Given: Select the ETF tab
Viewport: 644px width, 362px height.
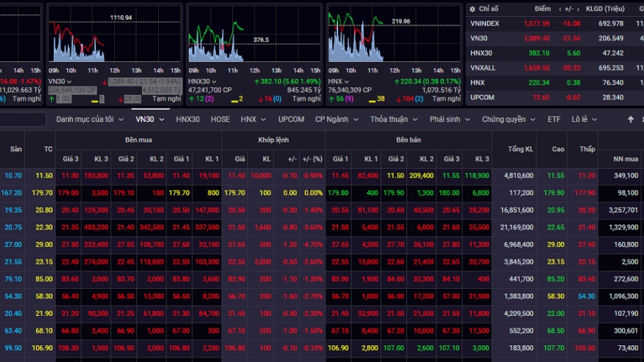Looking at the screenshot, I should [x=554, y=119].
